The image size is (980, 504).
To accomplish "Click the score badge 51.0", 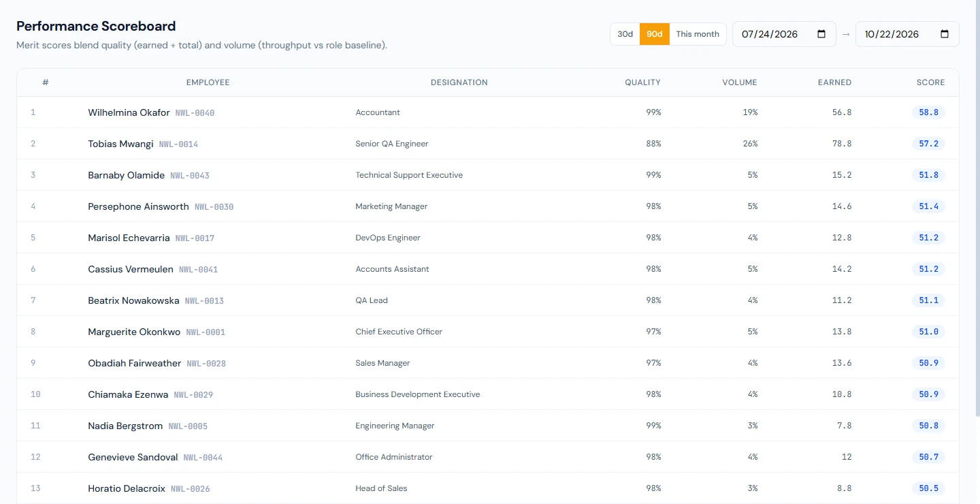I will [928, 332].
